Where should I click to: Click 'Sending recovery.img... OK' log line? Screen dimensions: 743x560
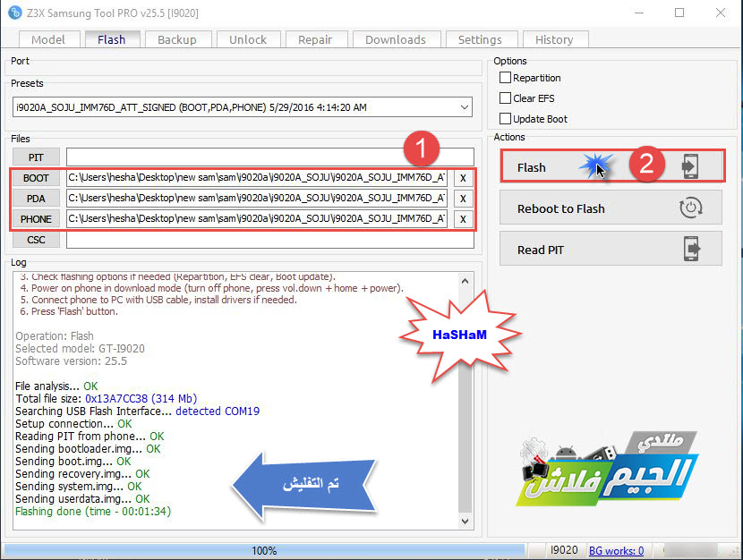click(82, 474)
